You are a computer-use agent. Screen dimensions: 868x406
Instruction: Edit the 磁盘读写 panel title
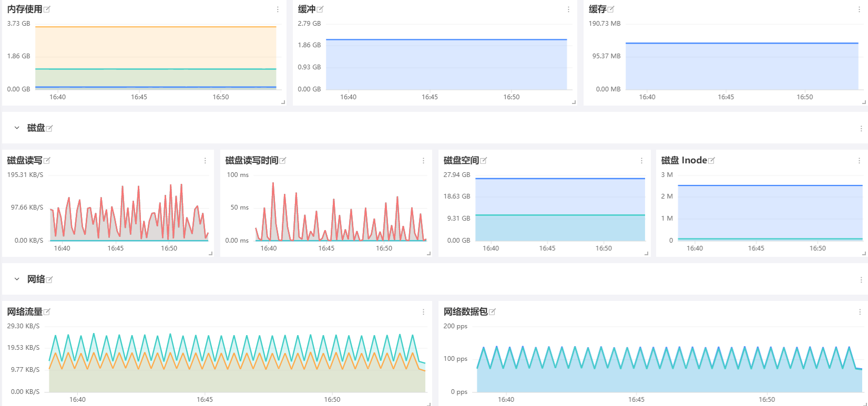pyautogui.click(x=47, y=161)
